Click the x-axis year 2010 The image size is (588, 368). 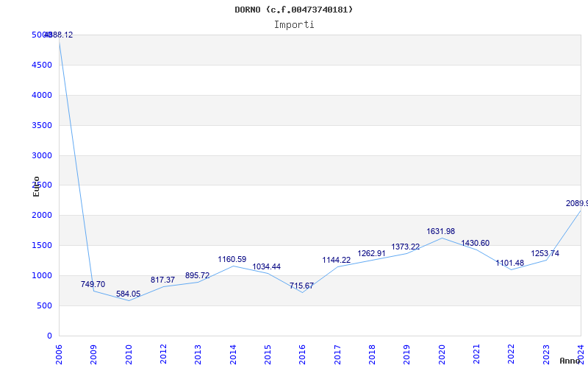tap(129, 355)
